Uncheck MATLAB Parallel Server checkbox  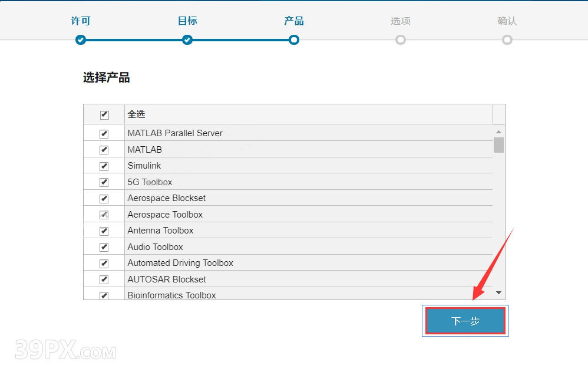tap(104, 134)
